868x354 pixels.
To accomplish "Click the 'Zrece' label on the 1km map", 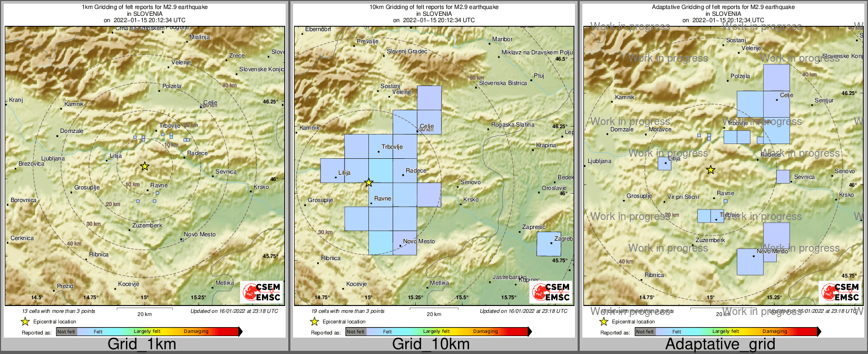I will point(237,55).
